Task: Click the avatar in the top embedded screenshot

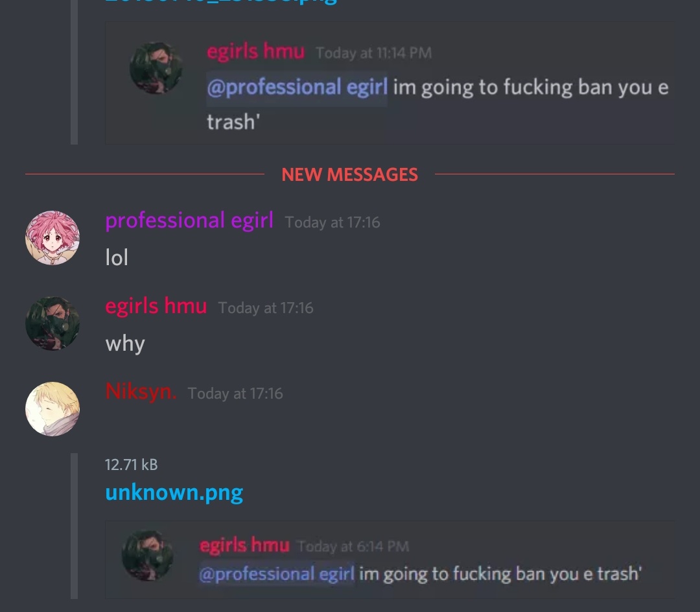Action: click(156, 68)
